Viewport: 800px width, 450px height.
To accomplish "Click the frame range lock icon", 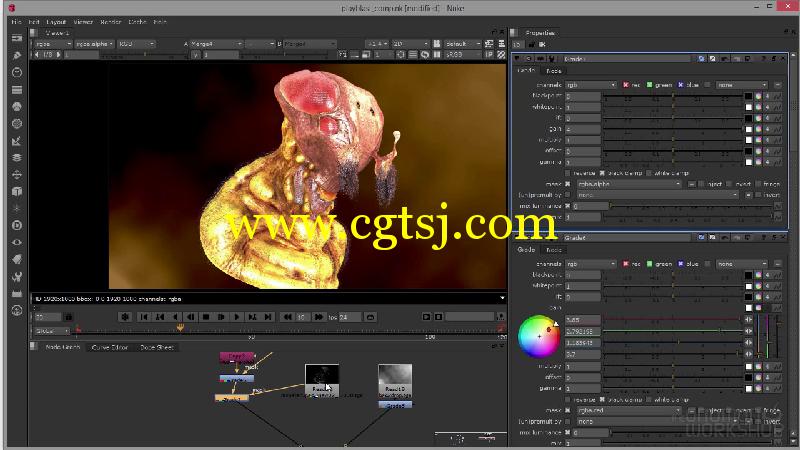I will (x=68, y=317).
